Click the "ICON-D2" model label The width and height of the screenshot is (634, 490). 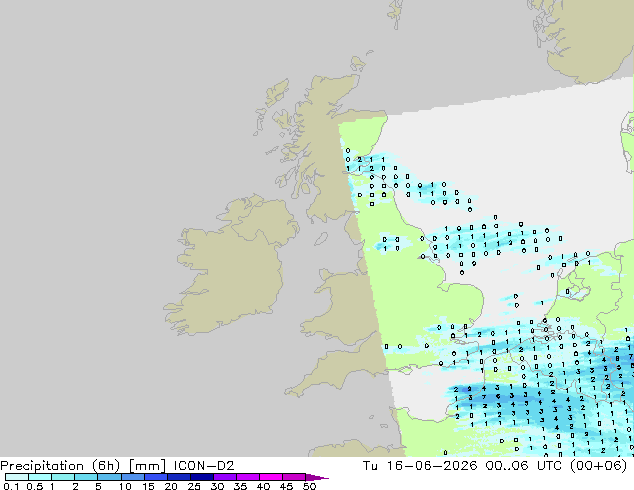click(x=204, y=466)
